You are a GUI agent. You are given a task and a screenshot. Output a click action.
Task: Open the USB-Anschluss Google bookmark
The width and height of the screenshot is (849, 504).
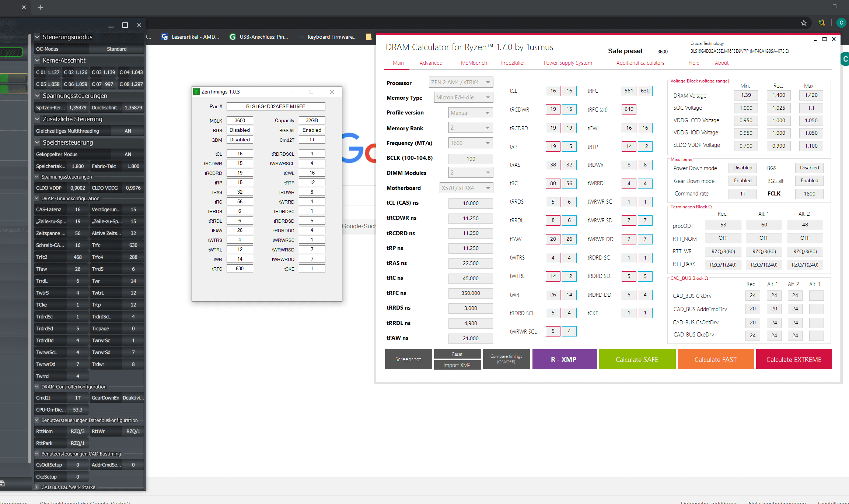point(259,37)
